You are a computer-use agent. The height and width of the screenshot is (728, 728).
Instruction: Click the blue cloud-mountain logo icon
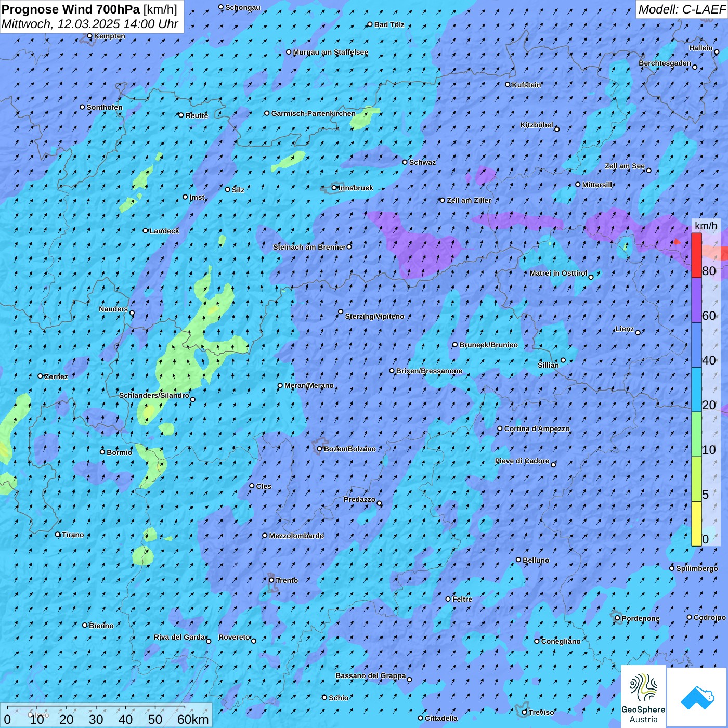click(x=697, y=697)
